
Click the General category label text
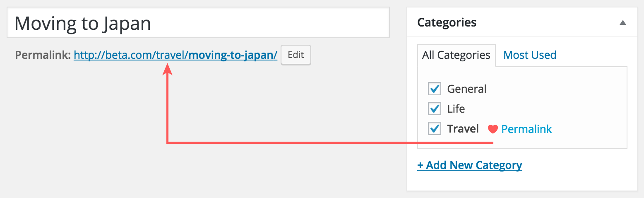[x=467, y=89]
